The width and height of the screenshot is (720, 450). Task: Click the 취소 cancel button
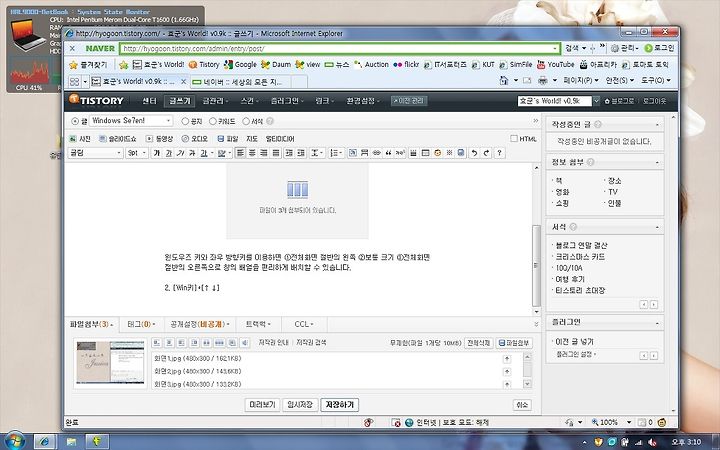[x=522, y=405]
